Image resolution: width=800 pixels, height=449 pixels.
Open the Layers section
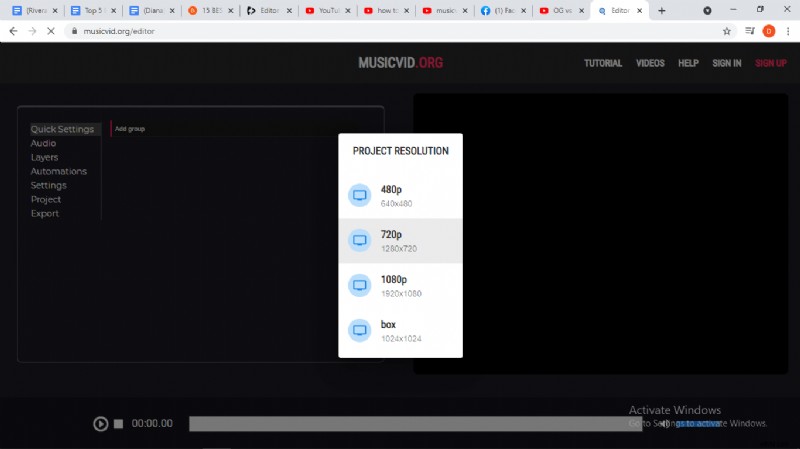point(44,157)
